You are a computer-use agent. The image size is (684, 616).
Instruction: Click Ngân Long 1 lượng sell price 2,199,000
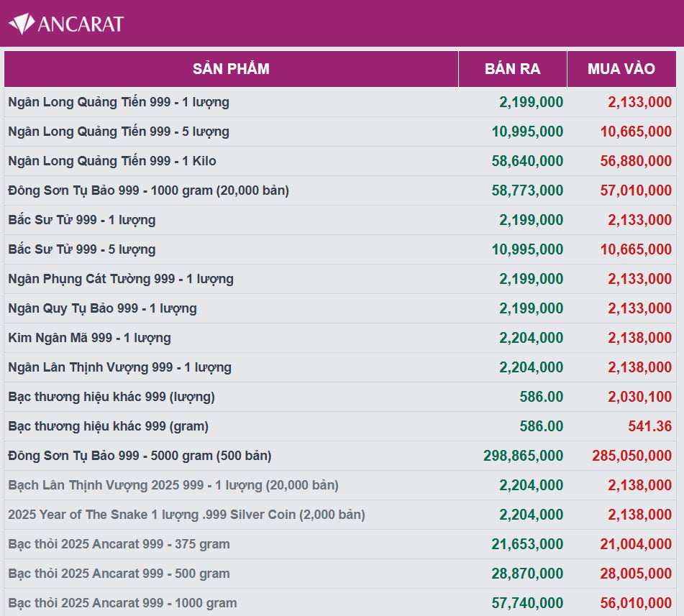click(532, 102)
